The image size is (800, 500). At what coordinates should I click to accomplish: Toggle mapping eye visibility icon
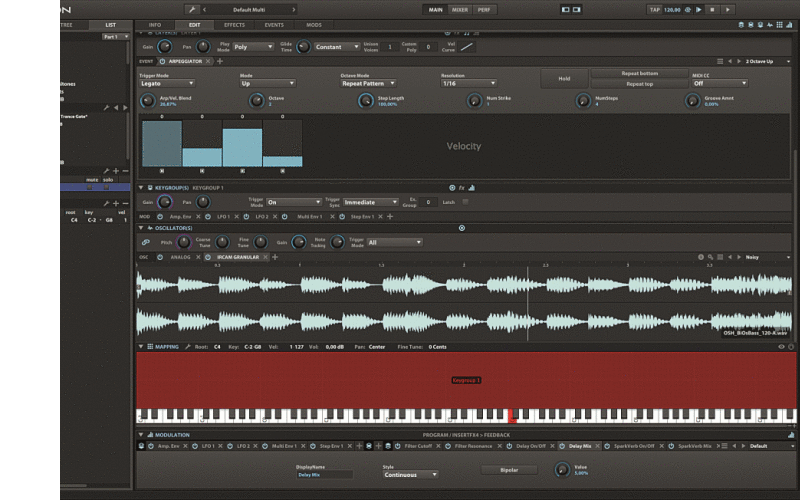pos(781,346)
